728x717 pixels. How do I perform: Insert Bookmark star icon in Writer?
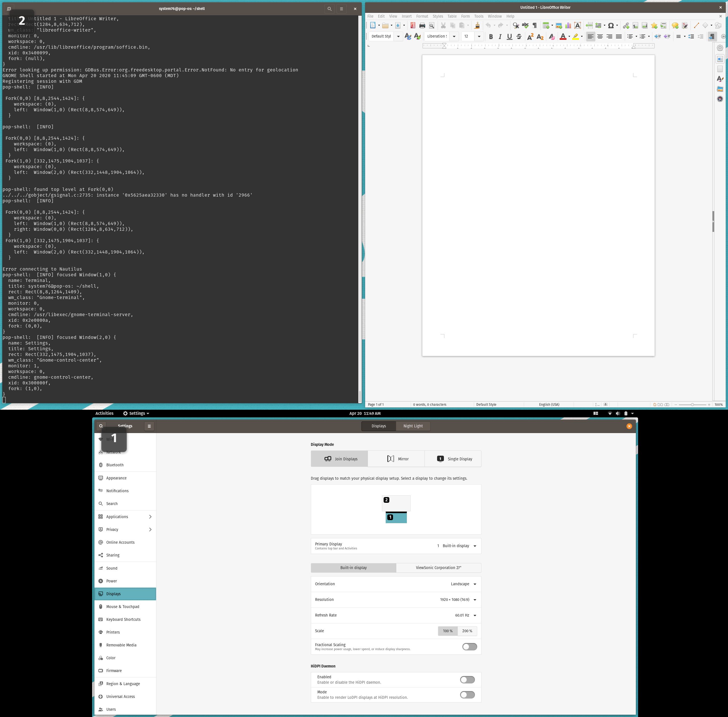654,26
